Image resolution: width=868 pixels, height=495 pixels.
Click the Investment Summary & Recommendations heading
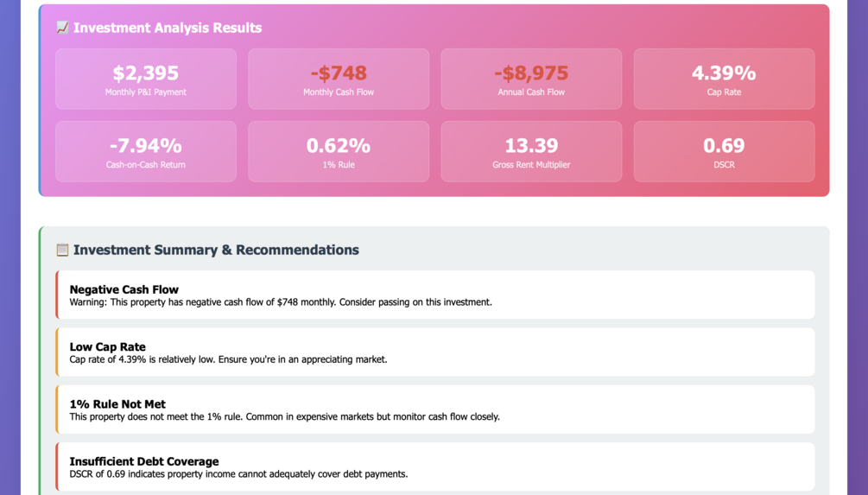(x=216, y=250)
